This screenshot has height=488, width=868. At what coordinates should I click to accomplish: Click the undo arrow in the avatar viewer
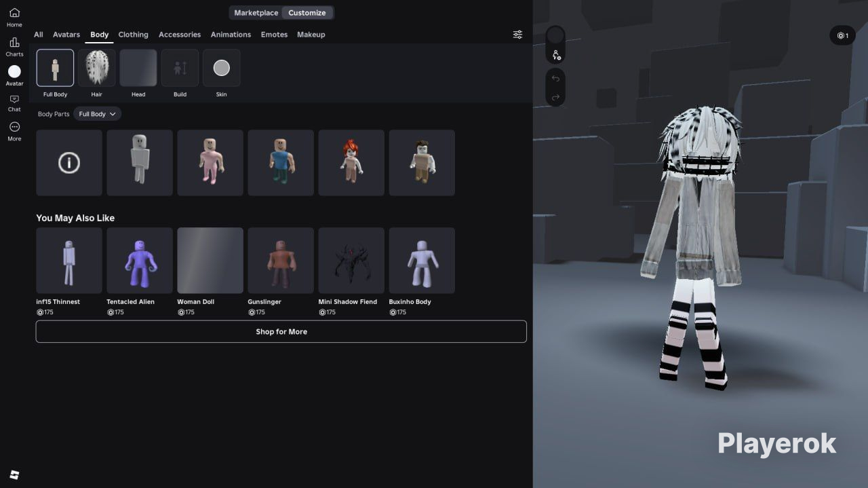[555, 79]
